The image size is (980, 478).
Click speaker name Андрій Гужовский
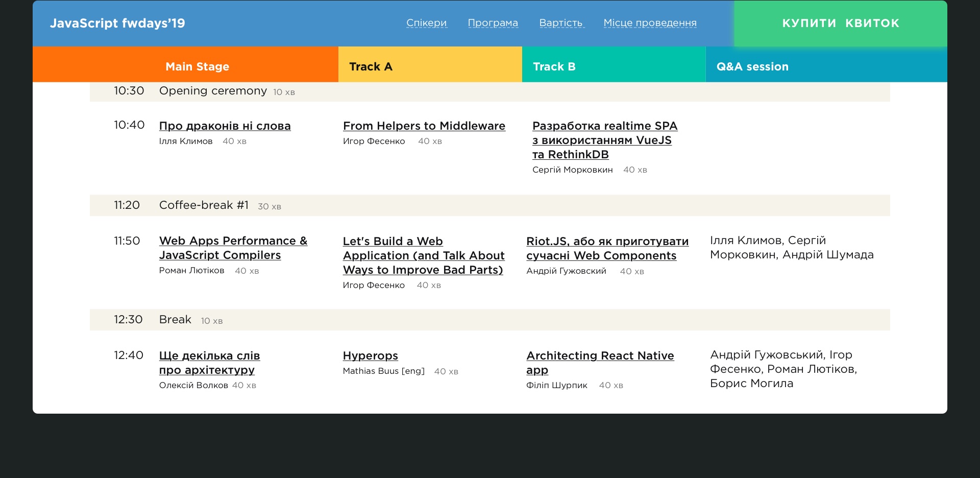pos(567,271)
